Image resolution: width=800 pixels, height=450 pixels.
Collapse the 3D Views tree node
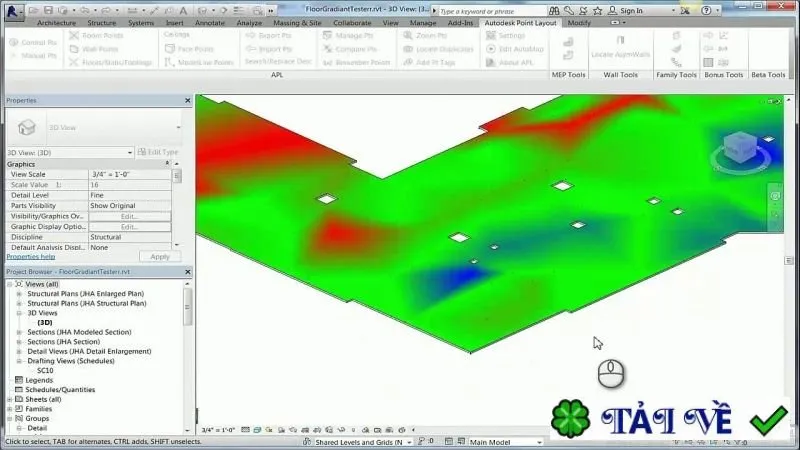click(19, 313)
